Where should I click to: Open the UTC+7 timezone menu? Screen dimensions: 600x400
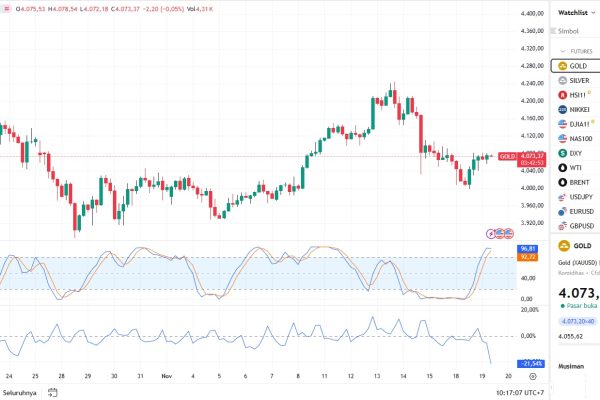[x=507, y=390]
